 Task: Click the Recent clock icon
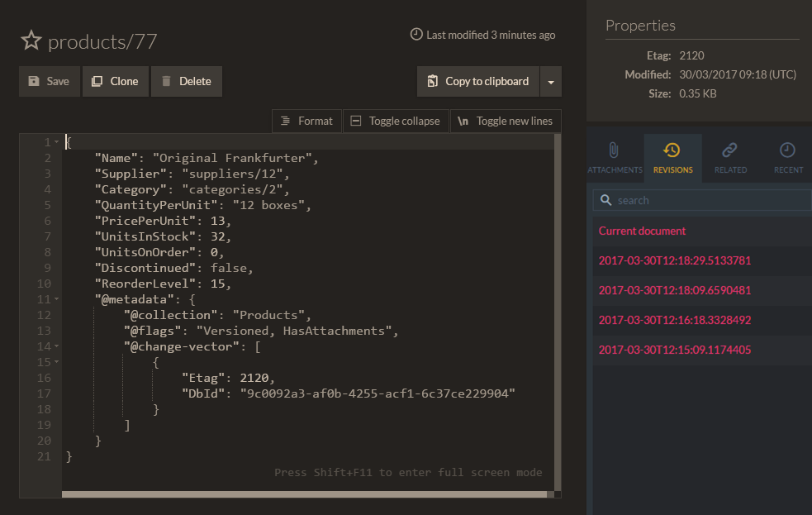[x=787, y=150]
